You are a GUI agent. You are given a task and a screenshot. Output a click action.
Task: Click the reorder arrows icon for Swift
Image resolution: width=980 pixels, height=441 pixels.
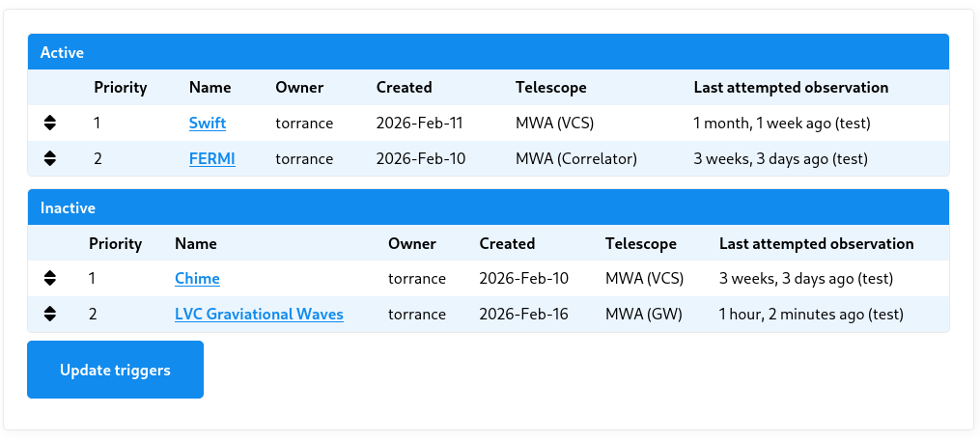50,124
